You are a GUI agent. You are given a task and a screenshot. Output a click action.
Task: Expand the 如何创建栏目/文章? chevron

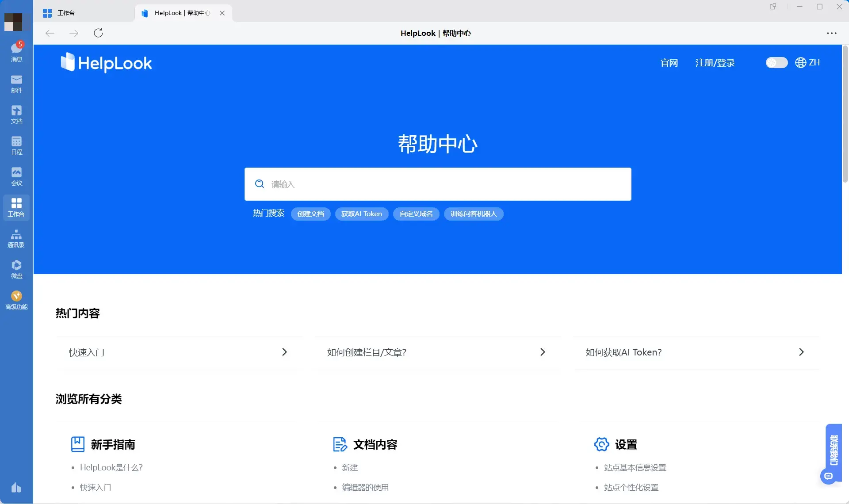[543, 352]
